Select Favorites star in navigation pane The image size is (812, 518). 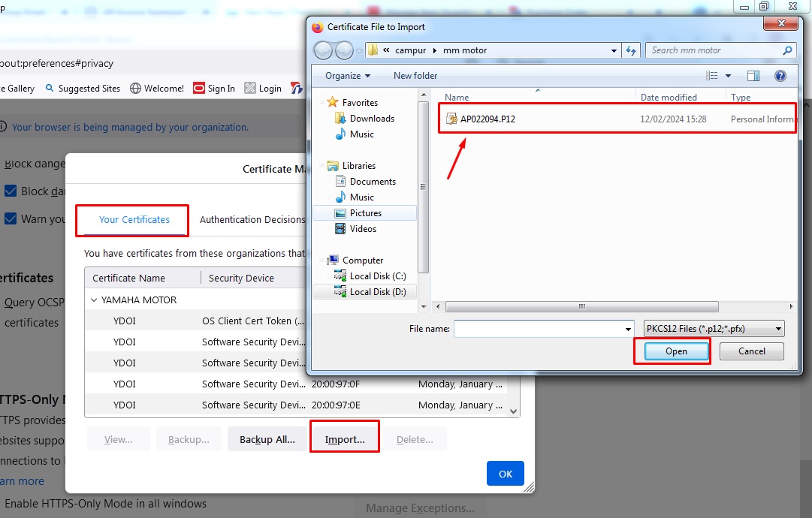click(333, 102)
